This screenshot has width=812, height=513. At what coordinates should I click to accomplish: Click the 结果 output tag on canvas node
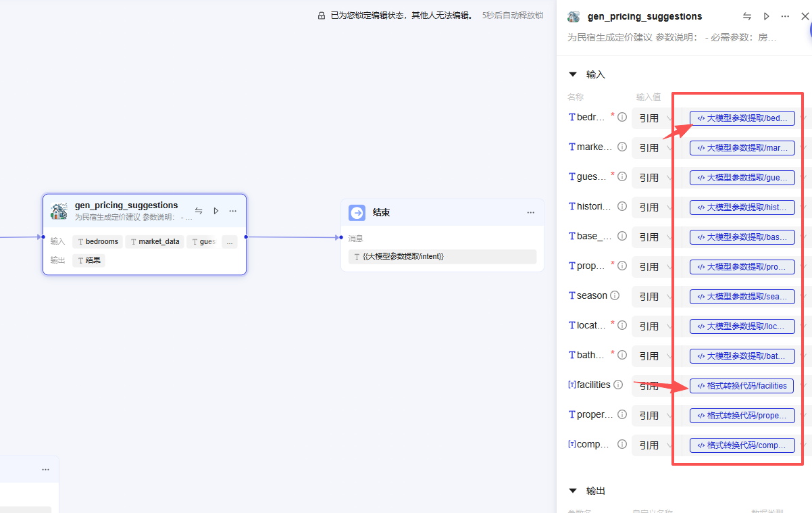point(88,260)
